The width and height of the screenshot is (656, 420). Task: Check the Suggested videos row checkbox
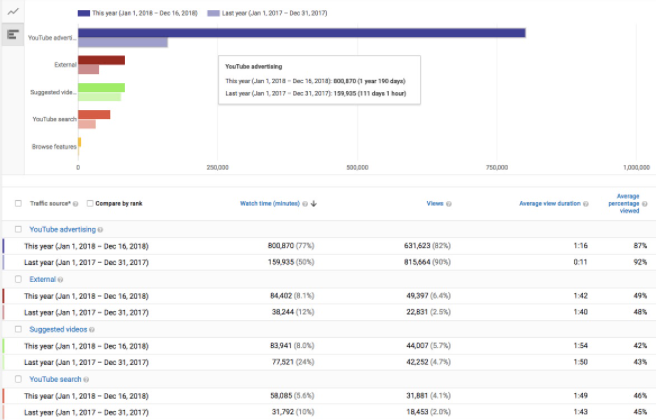click(x=18, y=329)
